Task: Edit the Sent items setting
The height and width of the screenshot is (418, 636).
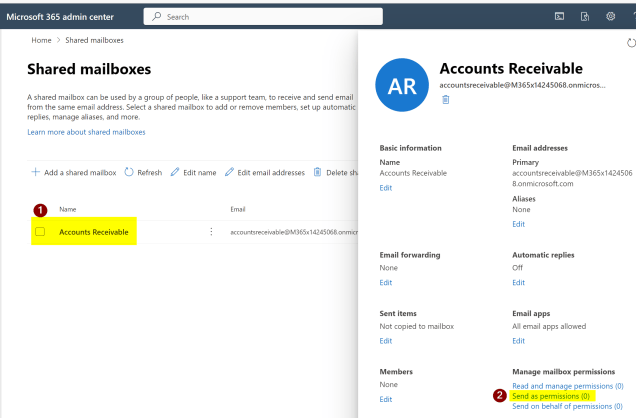Action: [386, 341]
